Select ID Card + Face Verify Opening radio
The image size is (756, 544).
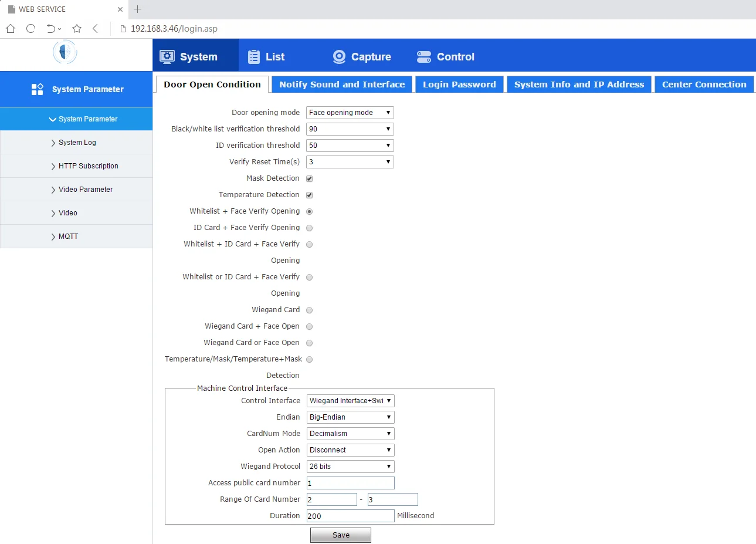point(309,228)
